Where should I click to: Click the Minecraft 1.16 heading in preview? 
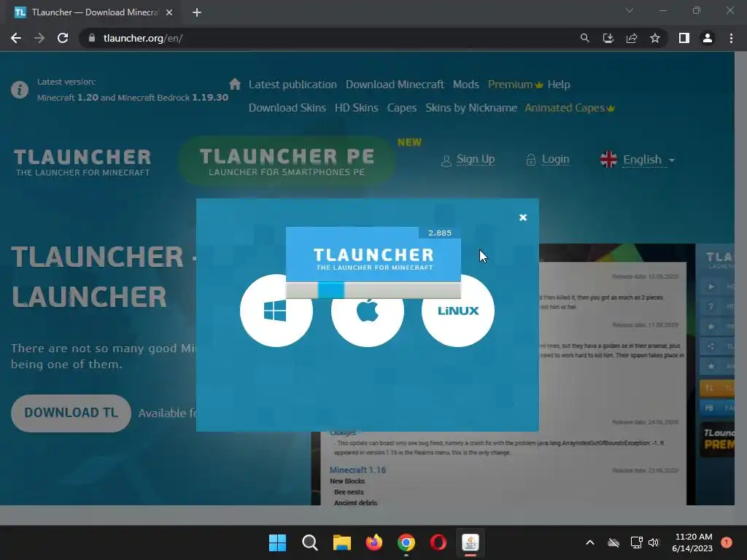[357, 470]
